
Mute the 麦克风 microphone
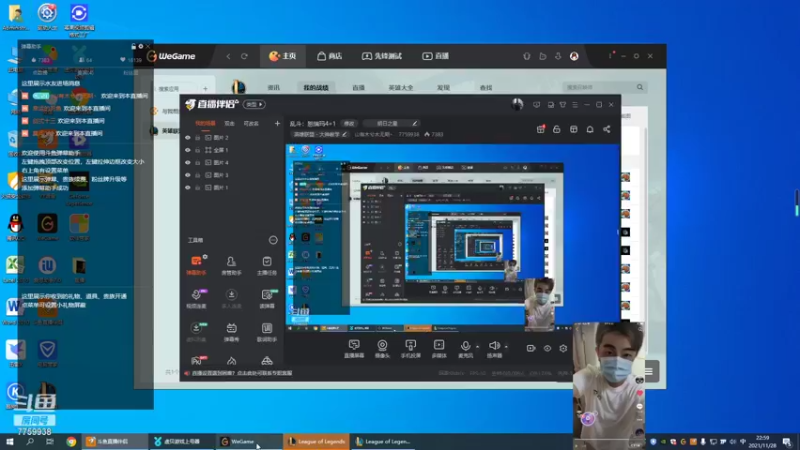tap(465, 348)
